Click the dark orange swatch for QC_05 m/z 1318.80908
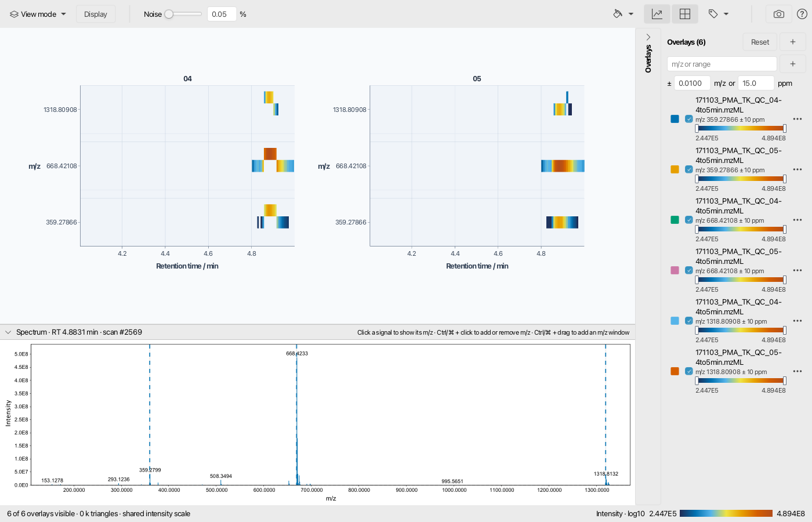The height and width of the screenshot is (522, 812). [675, 371]
